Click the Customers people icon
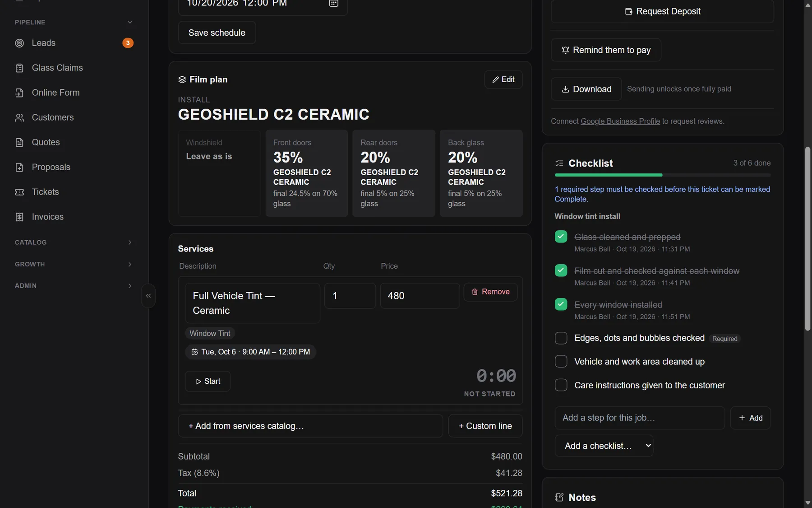812x508 pixels. 19,117
